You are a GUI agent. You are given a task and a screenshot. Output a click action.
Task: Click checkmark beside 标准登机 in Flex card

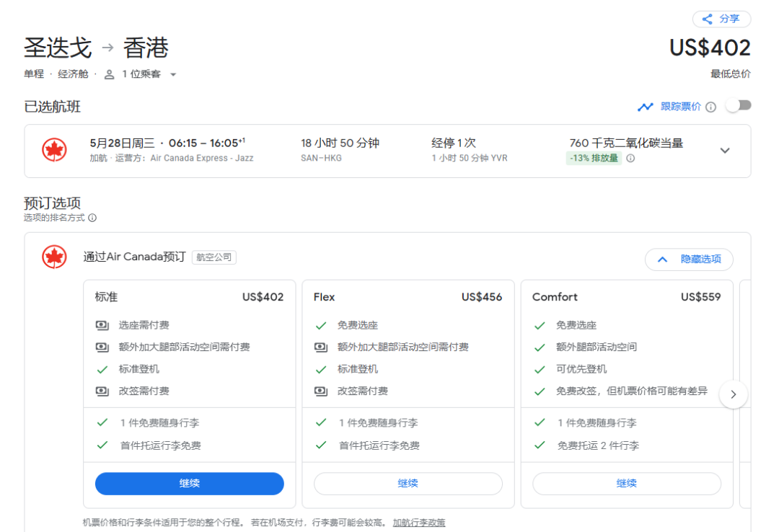[x=321, y=370]
